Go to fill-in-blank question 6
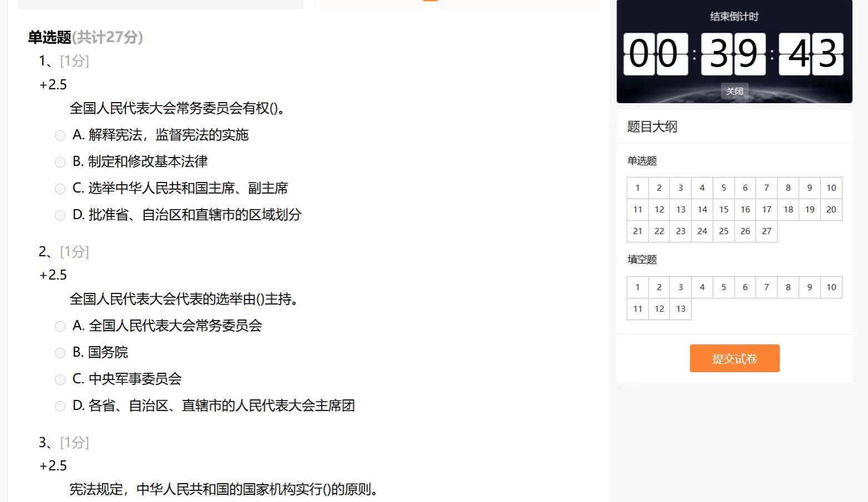The width and height of the screenshot is (868, 502). (745, 287)
